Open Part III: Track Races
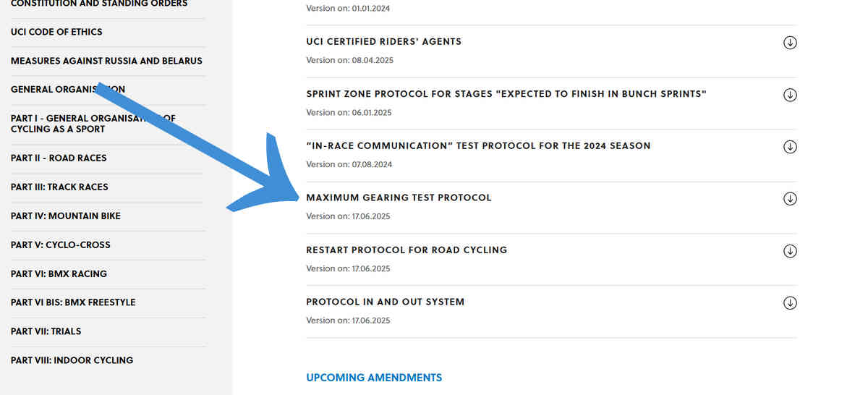Viewport: 868px width, 395px height. [x=59, y=187]
